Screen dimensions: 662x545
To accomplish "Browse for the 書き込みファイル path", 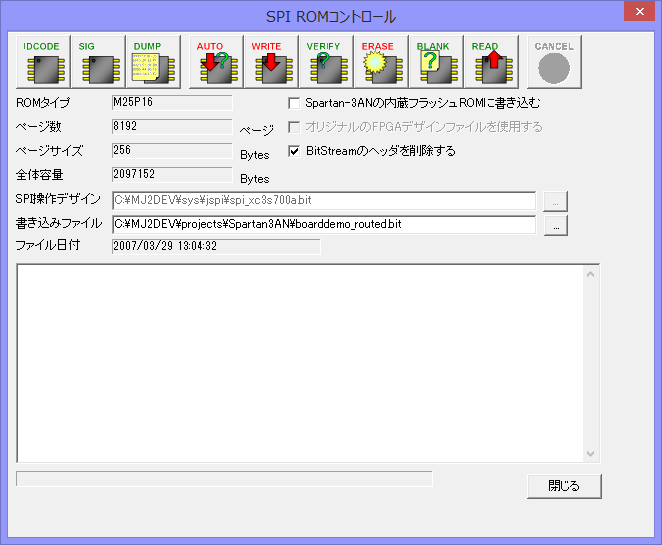I will [x=556, y=225].
